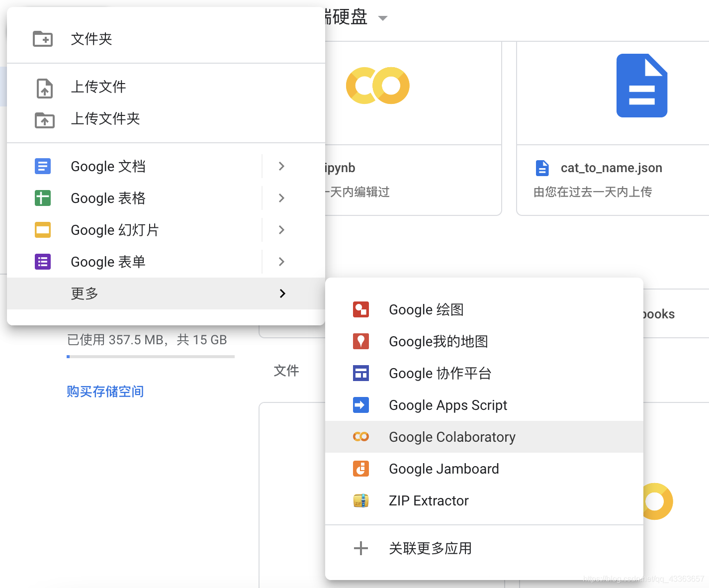This screenshot has width=709, height=588.
Task: Click the Google Sites icon
Action: 361,373
